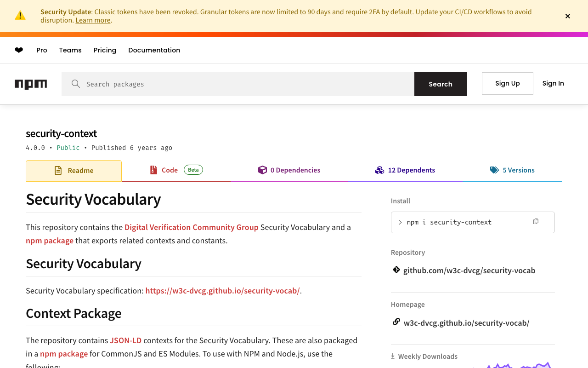
Task: Click the Sign Up button
Action: [x=507, y=83]
